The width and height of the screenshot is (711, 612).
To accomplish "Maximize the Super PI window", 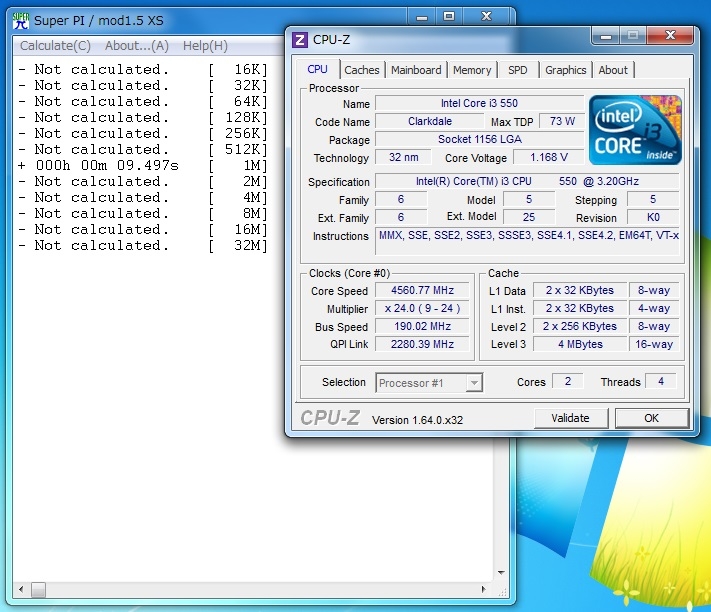I will click(449, 17).
